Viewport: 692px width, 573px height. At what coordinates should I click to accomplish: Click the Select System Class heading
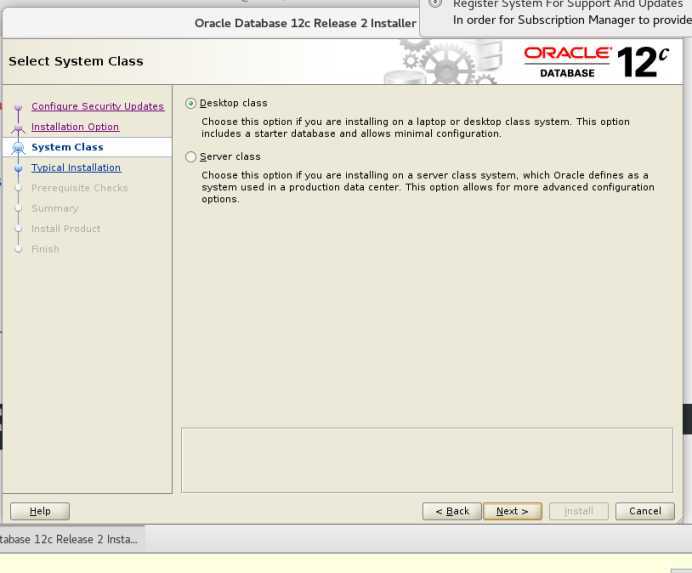coord(76,61)
